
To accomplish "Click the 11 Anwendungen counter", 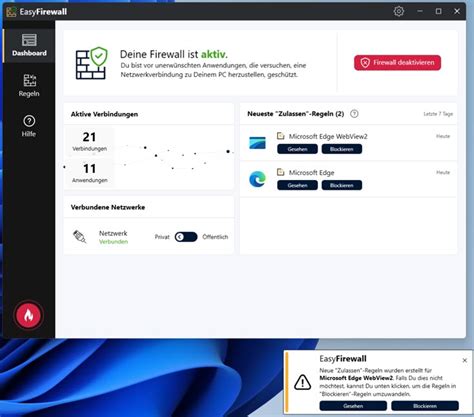I will tap(89, 173).
